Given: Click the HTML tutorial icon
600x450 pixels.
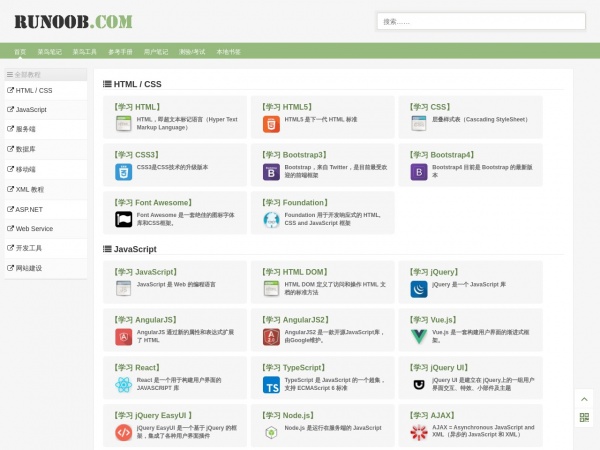Looking at the screenshot, I should 124,124.
